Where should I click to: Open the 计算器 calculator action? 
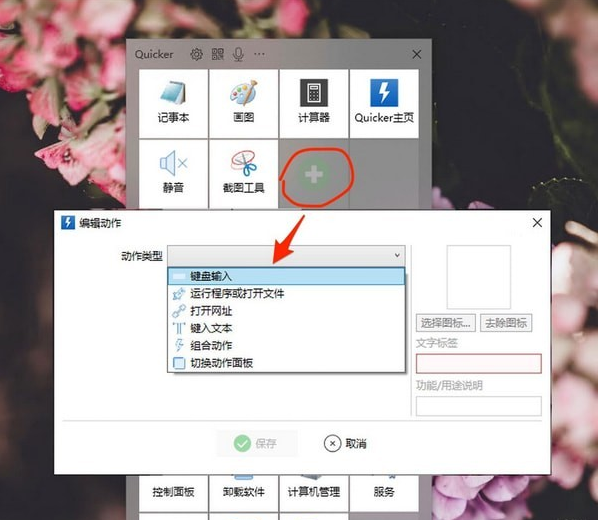[314, 104]
